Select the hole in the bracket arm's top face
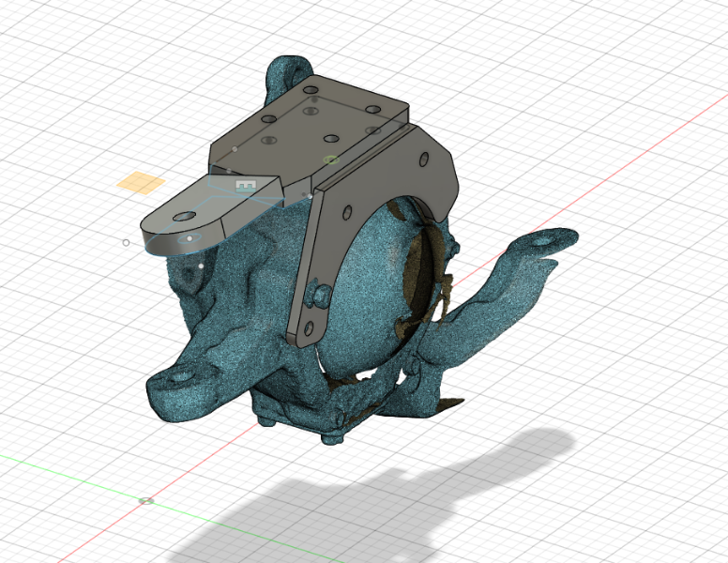Image resolution: width=728 pixels, height=563 pixels. [x=184, y=216]
